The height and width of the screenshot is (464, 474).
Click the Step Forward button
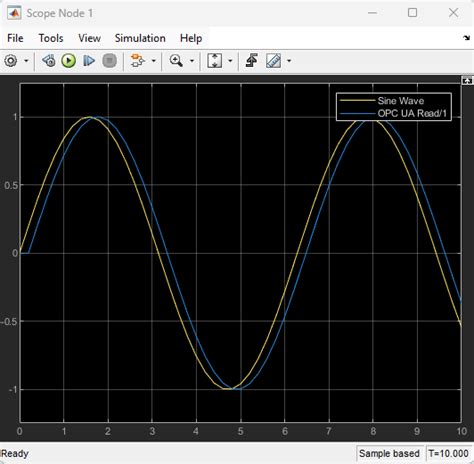pyautogui.click(x=89, y=61)
